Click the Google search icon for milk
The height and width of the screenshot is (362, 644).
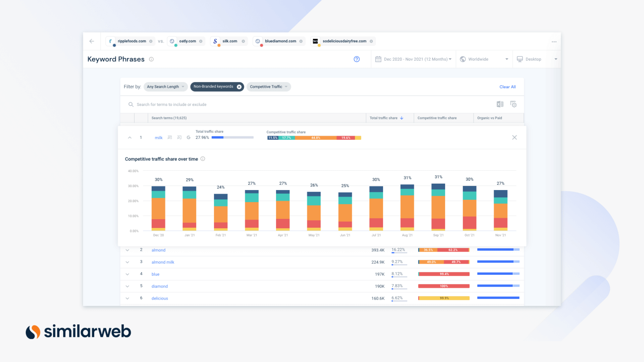189,138
